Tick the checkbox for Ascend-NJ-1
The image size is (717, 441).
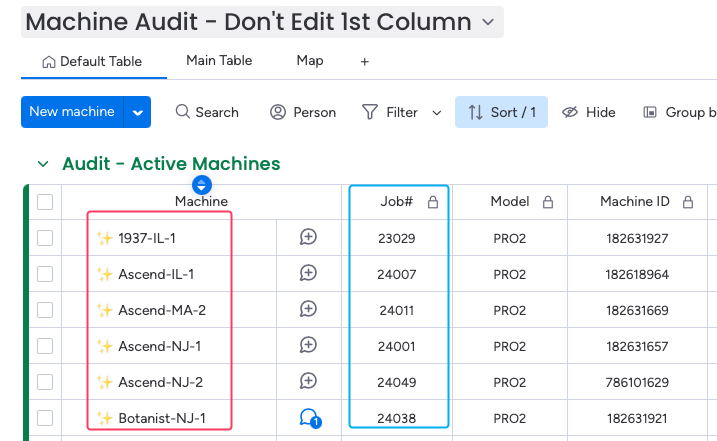(x=45, y=346)
